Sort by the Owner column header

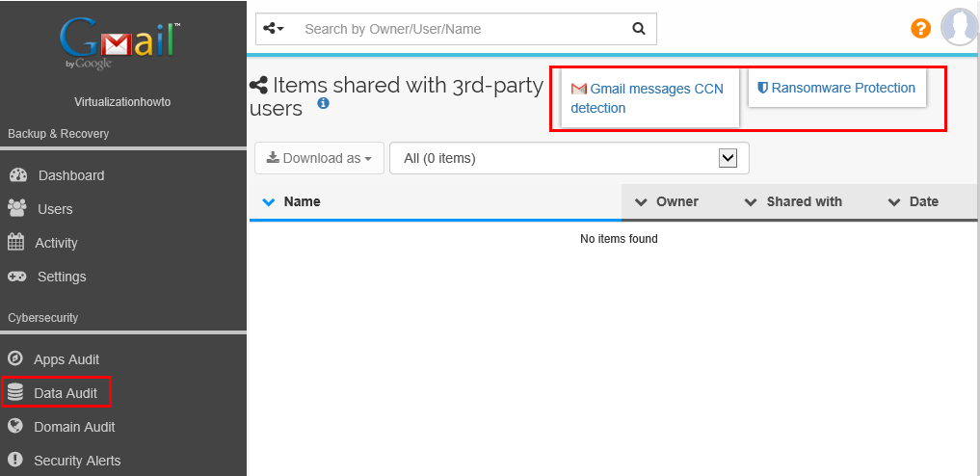pos(676,201)
